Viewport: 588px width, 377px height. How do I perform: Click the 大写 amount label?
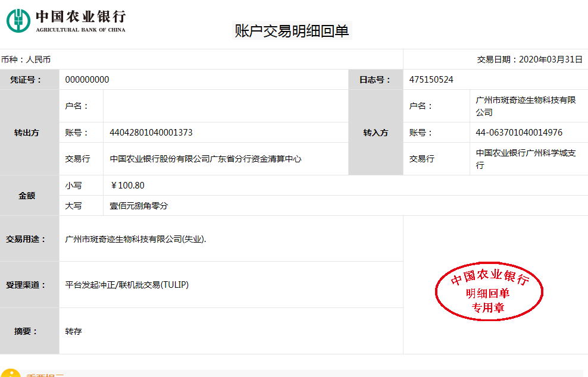point(74,206)
